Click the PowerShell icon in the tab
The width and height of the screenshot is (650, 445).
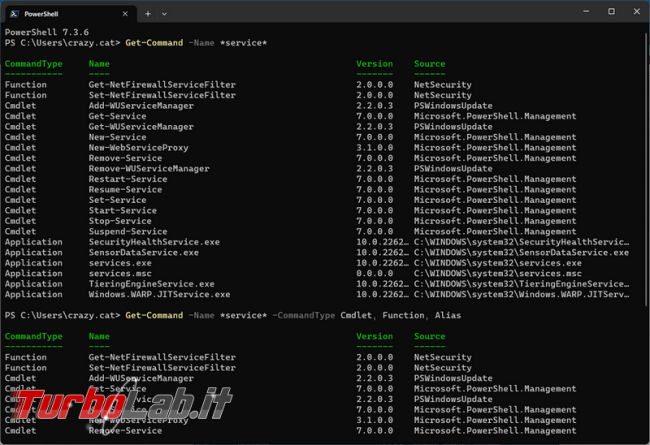tap(14, 14)
